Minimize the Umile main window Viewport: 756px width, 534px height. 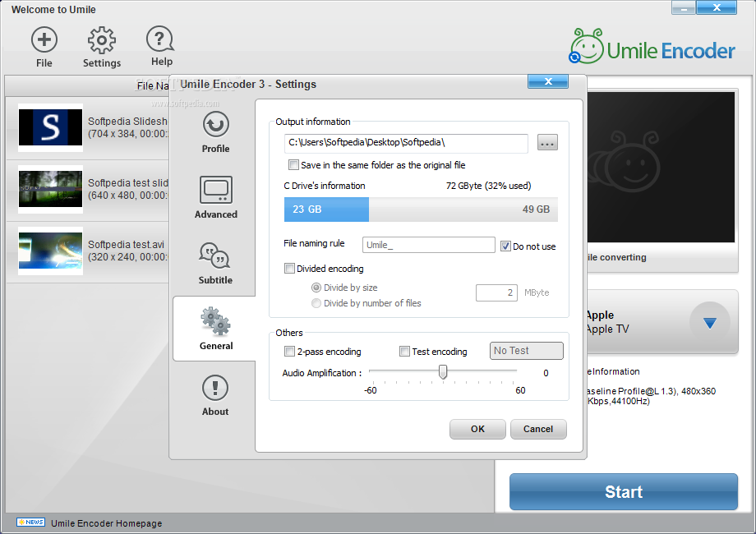(683, 7)
